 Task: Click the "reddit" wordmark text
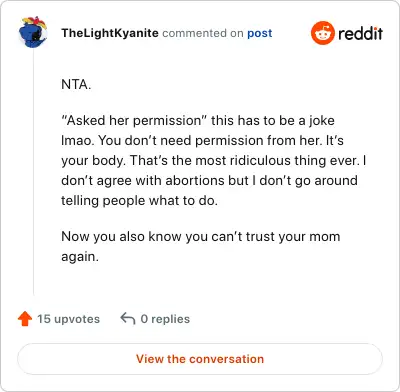pos(360,33)
